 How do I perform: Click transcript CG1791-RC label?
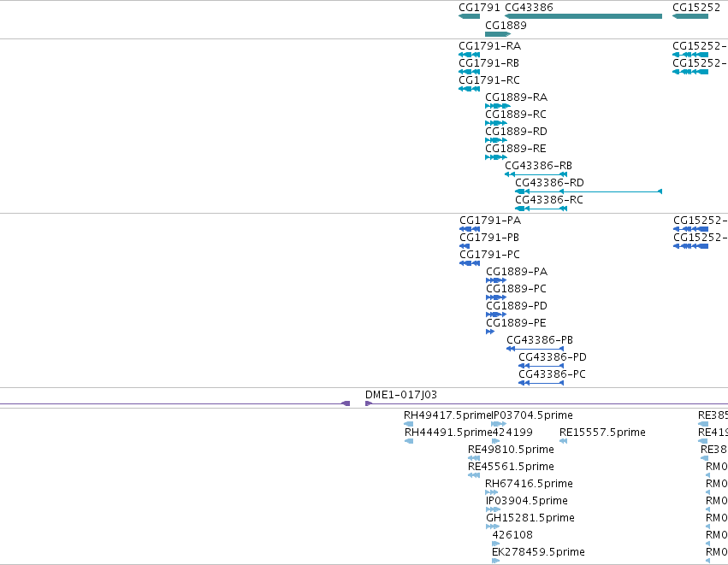(488, 80)
